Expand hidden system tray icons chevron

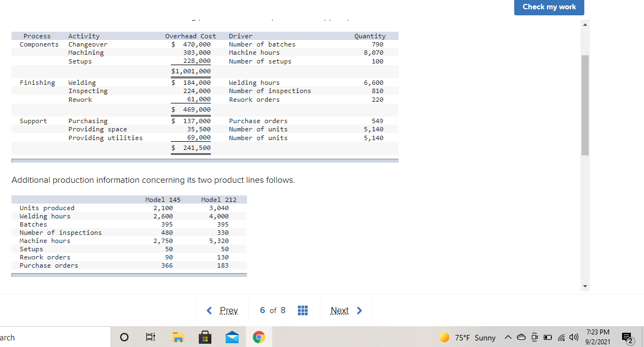508,338
